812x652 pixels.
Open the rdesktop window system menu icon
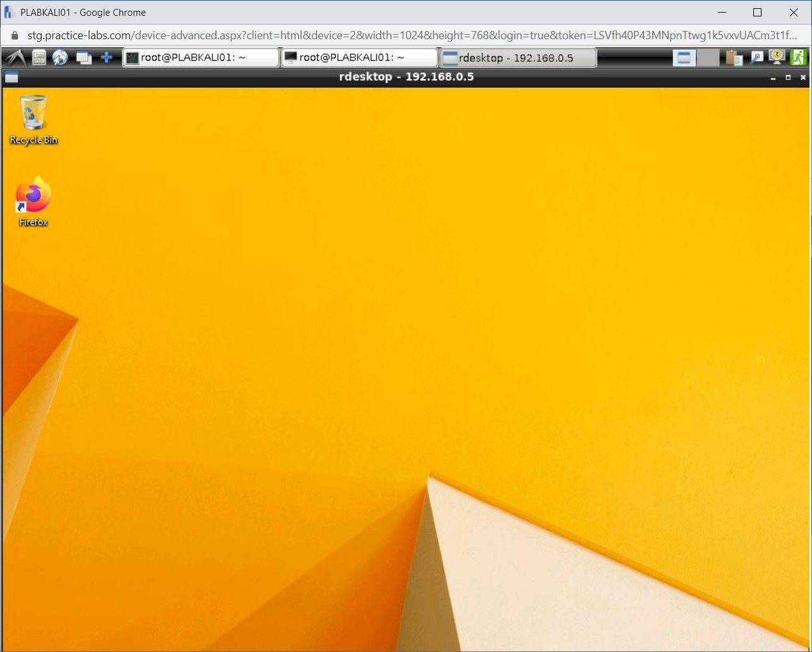pyautogui.click(x=11, y=77)
